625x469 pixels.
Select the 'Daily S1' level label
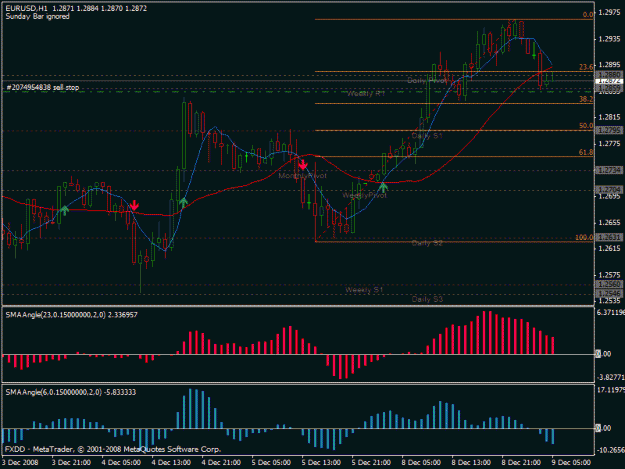point(426,135)
